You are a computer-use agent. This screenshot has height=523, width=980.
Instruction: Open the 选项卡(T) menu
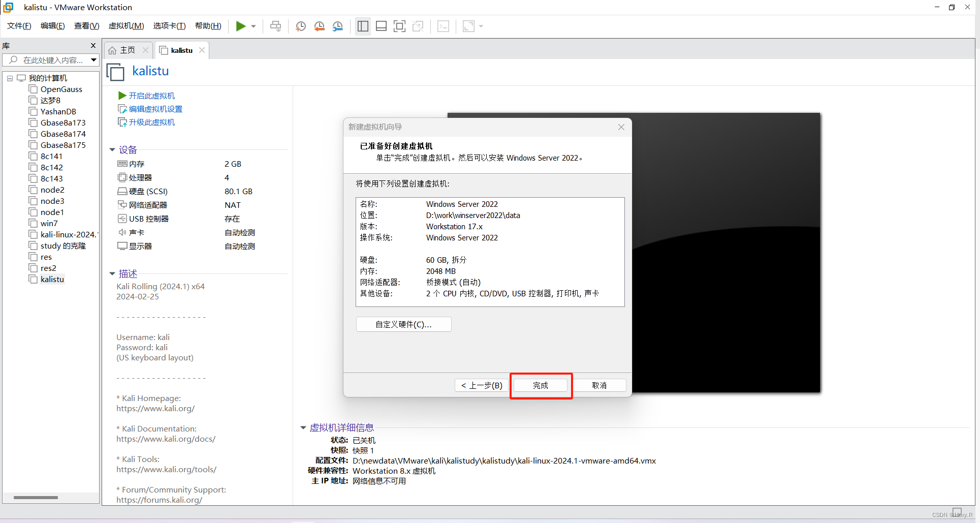(170, 26)
